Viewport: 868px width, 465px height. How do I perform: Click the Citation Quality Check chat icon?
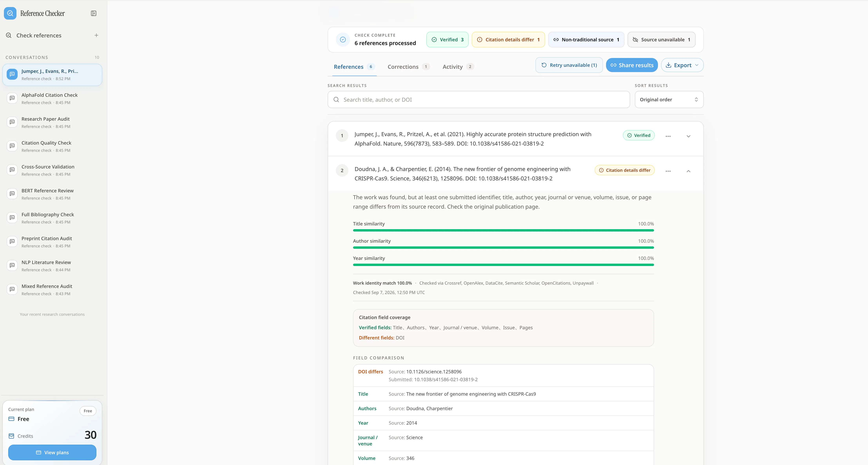click(12, 146)
